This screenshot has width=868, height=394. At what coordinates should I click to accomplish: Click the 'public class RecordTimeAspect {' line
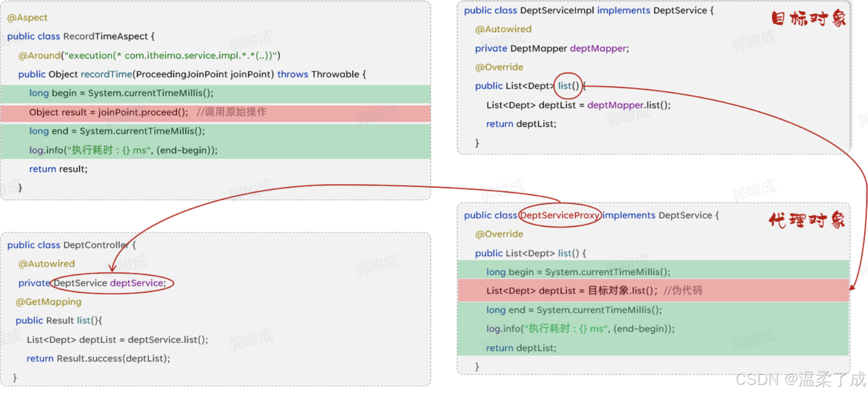click(x=81, y=36)
